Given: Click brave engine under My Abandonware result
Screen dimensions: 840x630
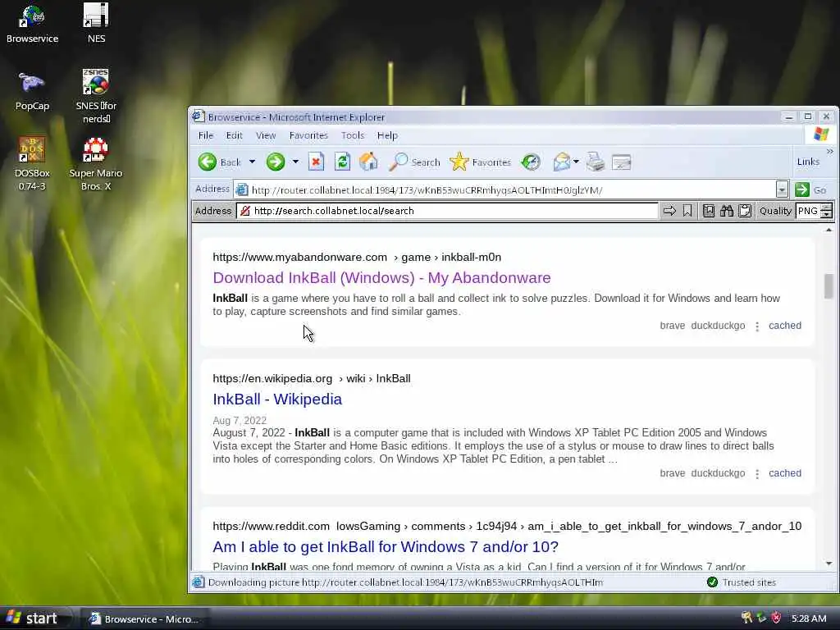Looking at the screenshot, I should [673, 325].
